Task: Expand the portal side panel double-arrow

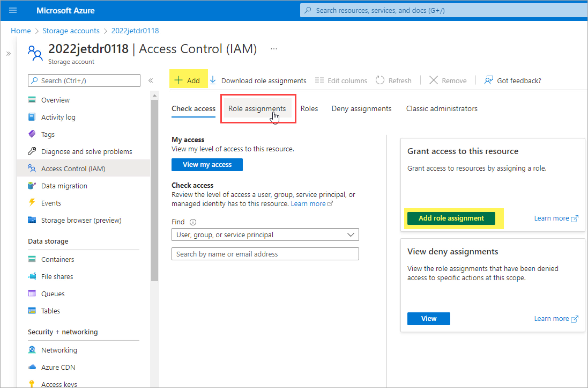Action: tap(8, 54)
